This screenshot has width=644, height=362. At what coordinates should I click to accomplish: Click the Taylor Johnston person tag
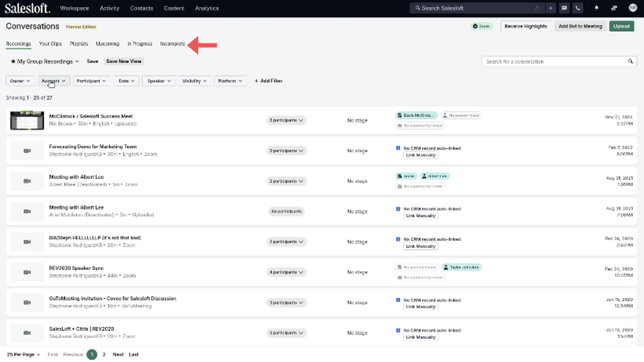pyautogui.click(x=461, y=267)
